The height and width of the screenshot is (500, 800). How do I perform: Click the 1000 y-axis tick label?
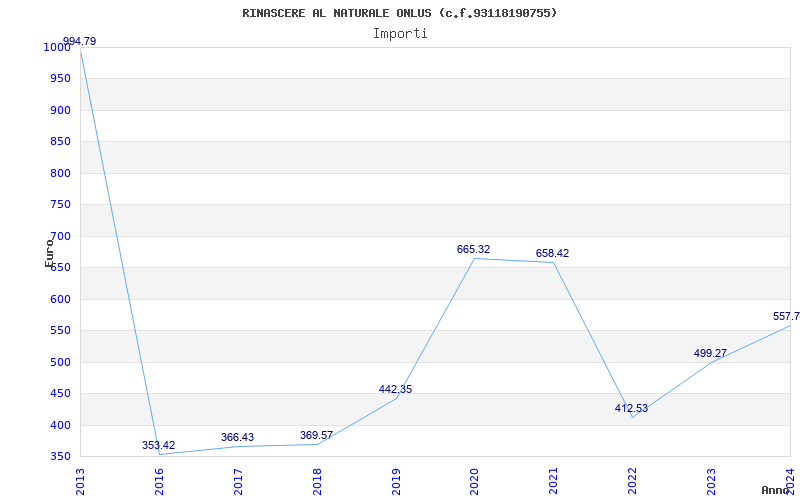click(57, 47)
